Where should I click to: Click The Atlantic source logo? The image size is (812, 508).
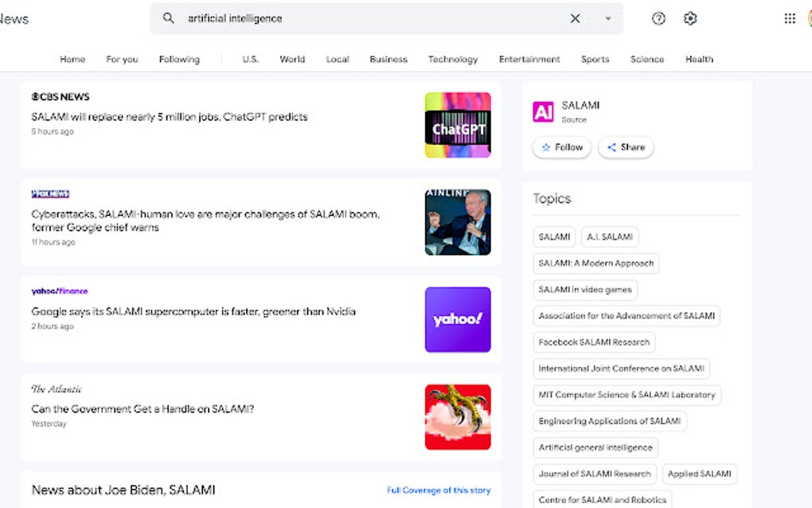coord(57,389)
